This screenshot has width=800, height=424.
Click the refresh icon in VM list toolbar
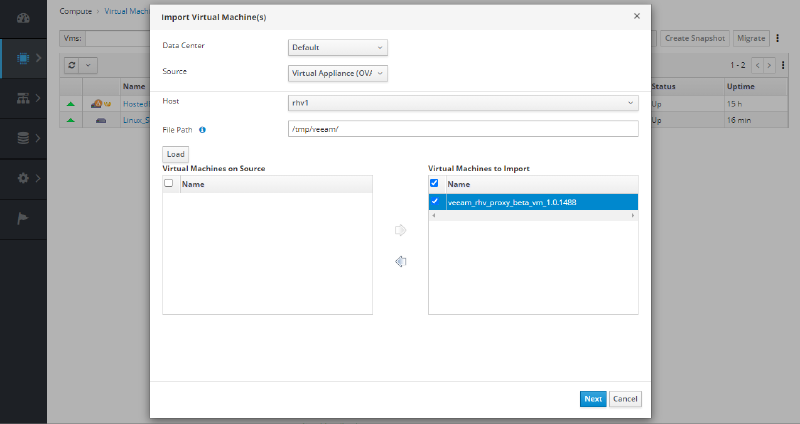[72, 65]
